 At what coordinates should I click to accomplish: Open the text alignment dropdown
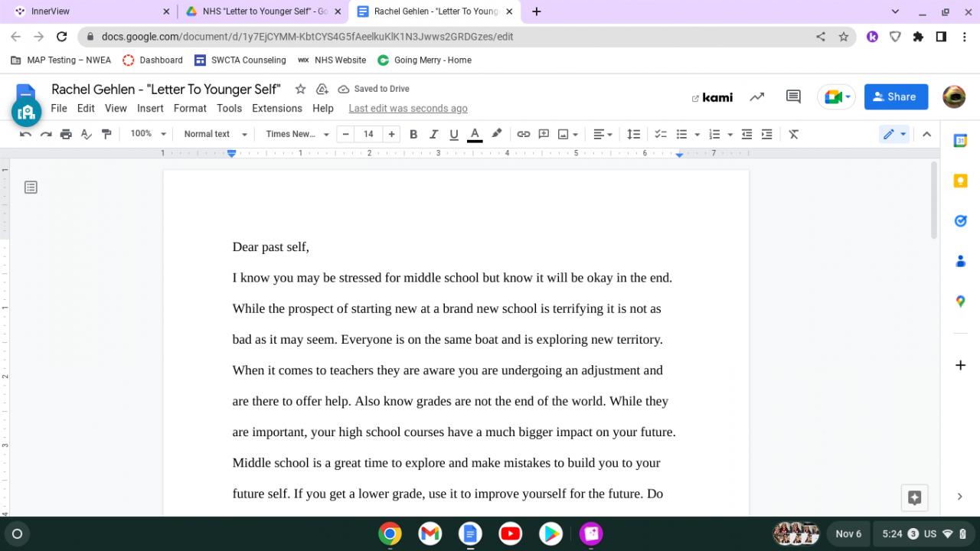[603, 134]
